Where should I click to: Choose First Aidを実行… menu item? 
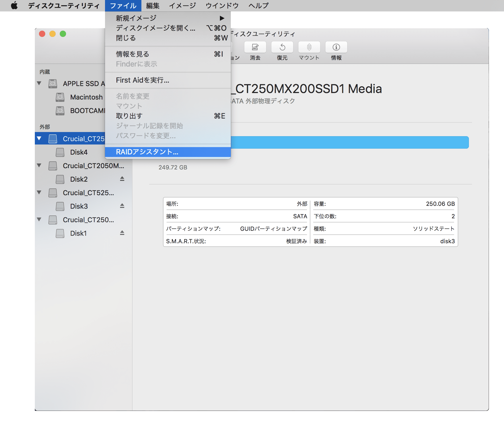click(x=168, y=80)
